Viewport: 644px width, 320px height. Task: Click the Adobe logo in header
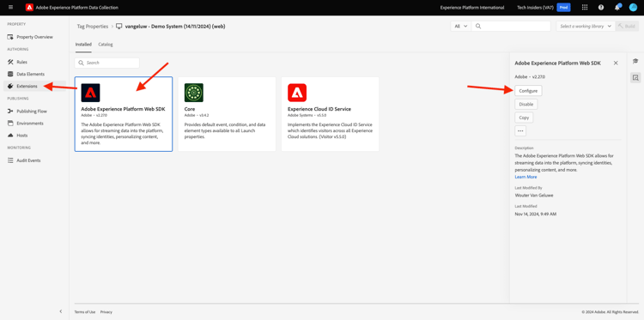pos(29,8)
